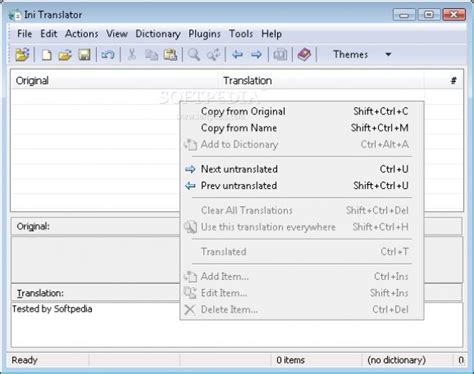
Task: Choose Copy from Original in context menu
Action: pyautogui.click(x=302, y=111)
